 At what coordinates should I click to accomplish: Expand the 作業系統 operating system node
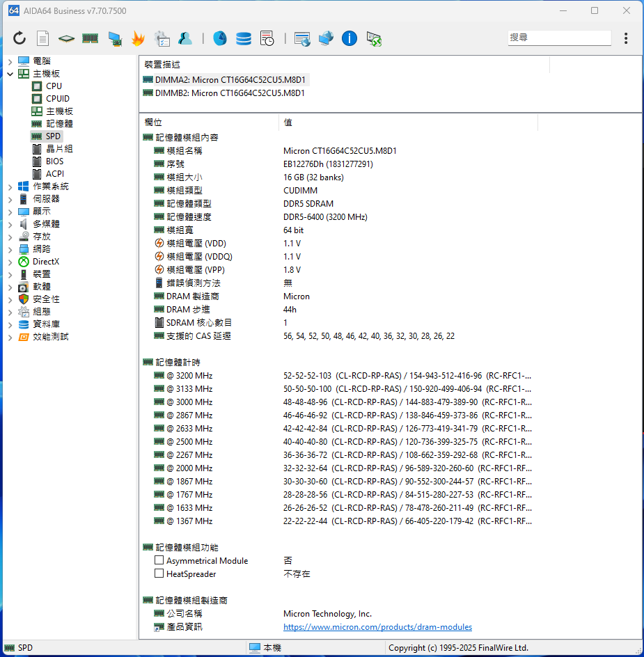point(10,187)
